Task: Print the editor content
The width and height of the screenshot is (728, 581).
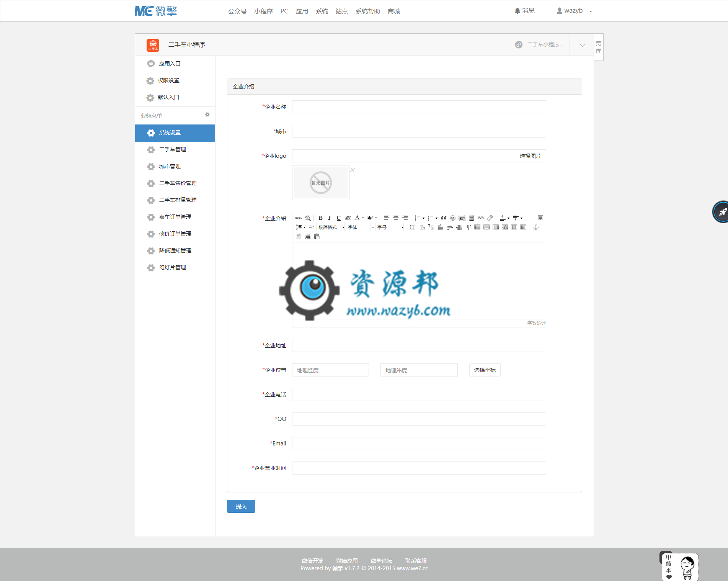Action: pos(308,236)
